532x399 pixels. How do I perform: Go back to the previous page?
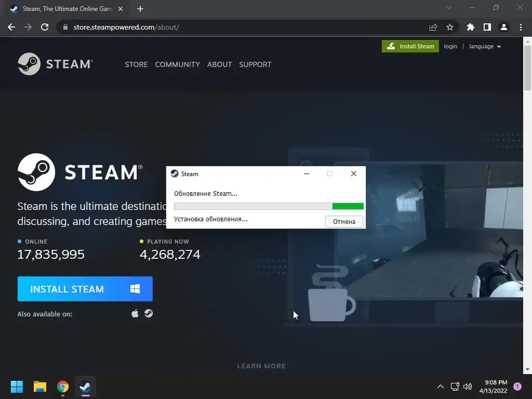click(x=11, y=27)
